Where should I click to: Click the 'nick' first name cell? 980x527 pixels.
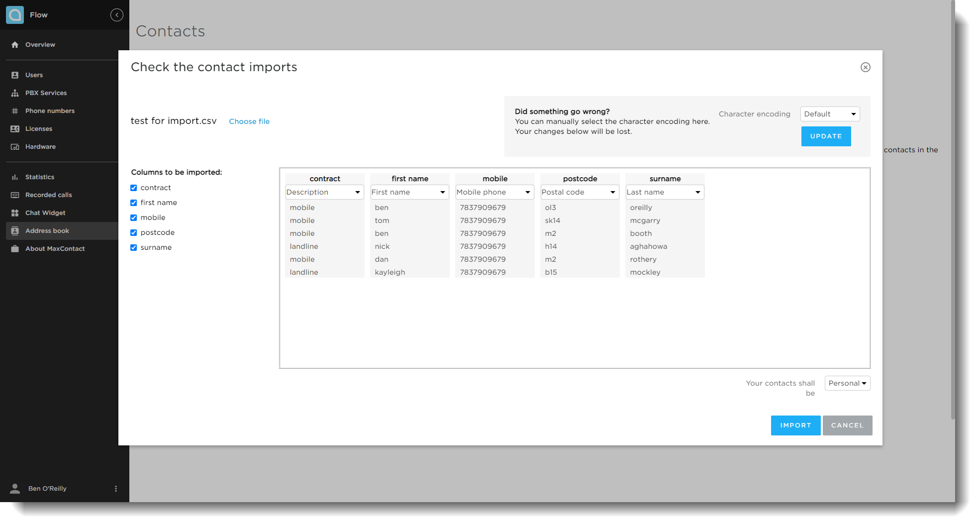pyautogui.click(x=382, y=246)
